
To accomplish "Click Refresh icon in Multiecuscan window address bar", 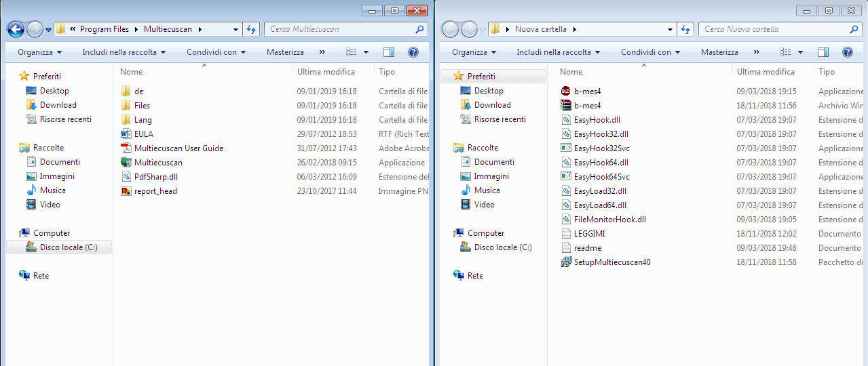I will point(251,29).
